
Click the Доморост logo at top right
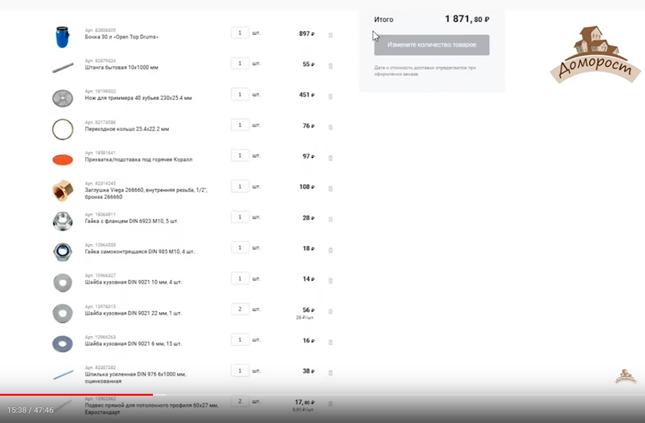tap(585, 55)
